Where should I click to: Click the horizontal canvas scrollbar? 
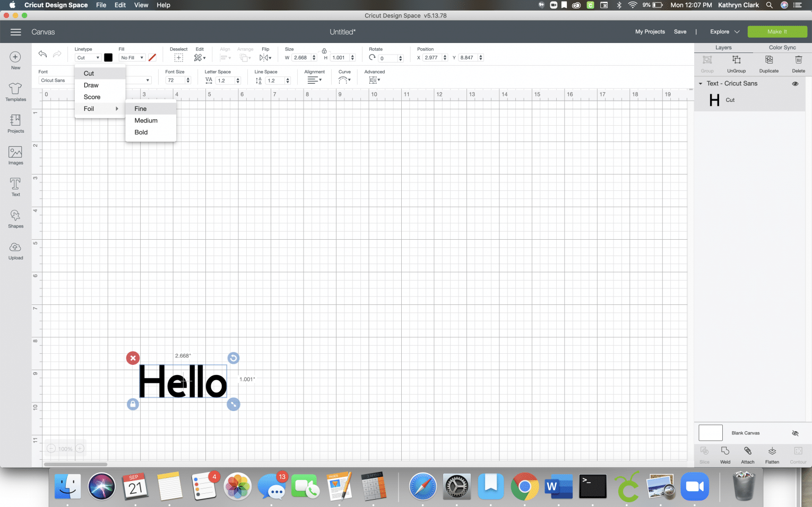pos(76,464)
